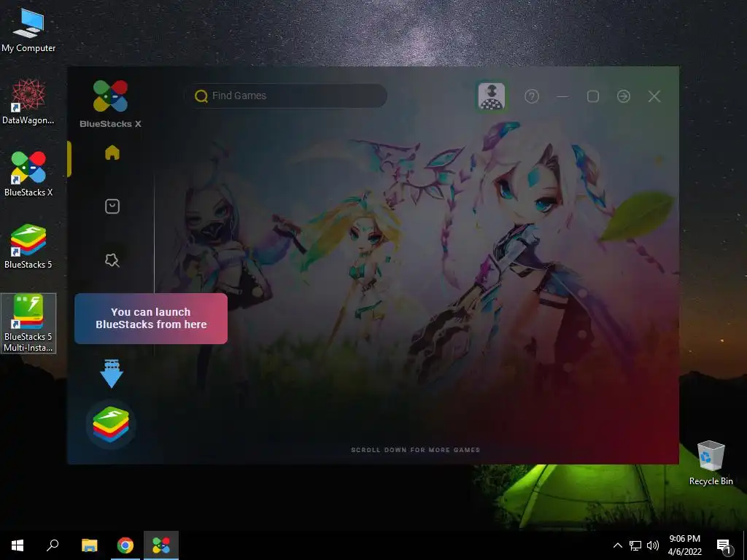Open the help question mark icon

[x=532, y=97]
